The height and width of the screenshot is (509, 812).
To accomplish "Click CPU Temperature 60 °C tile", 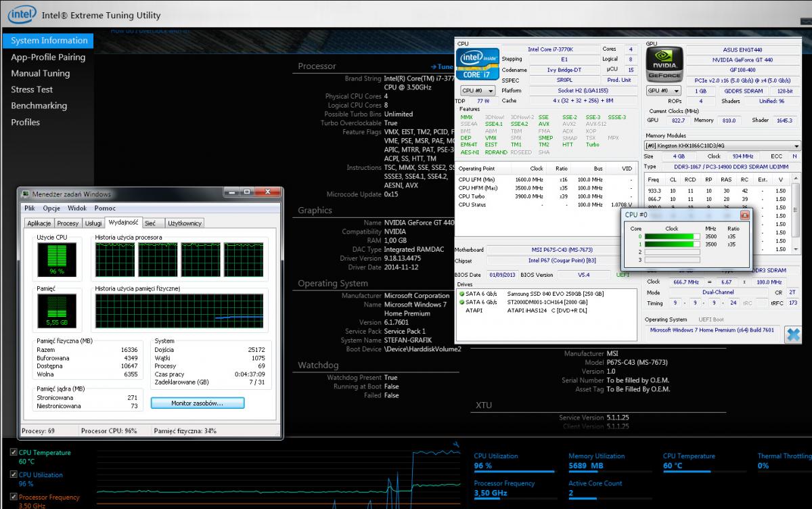I will [x=704, y=461].
